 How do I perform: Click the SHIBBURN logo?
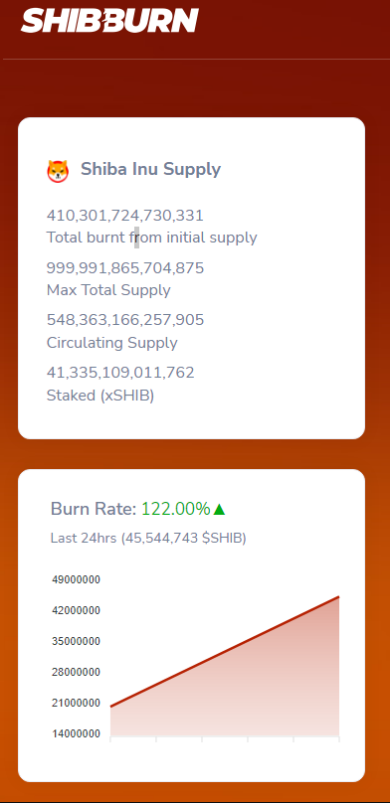coord(110,20)
